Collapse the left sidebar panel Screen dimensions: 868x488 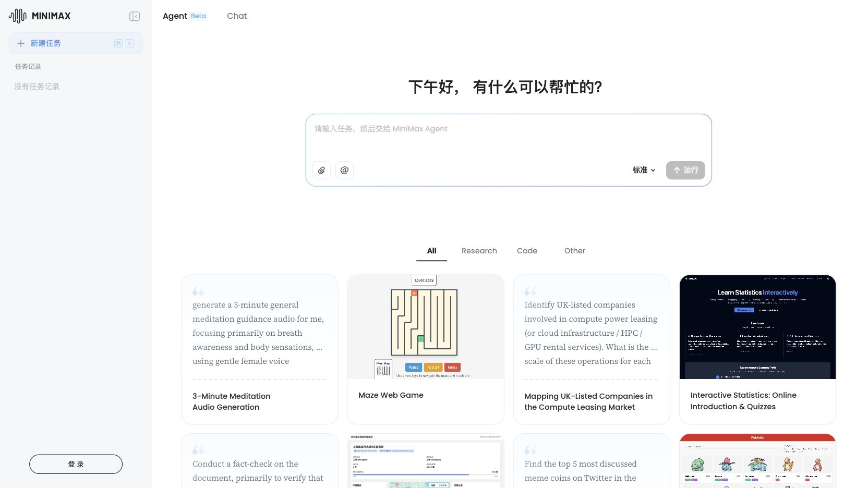pos(135,16)
